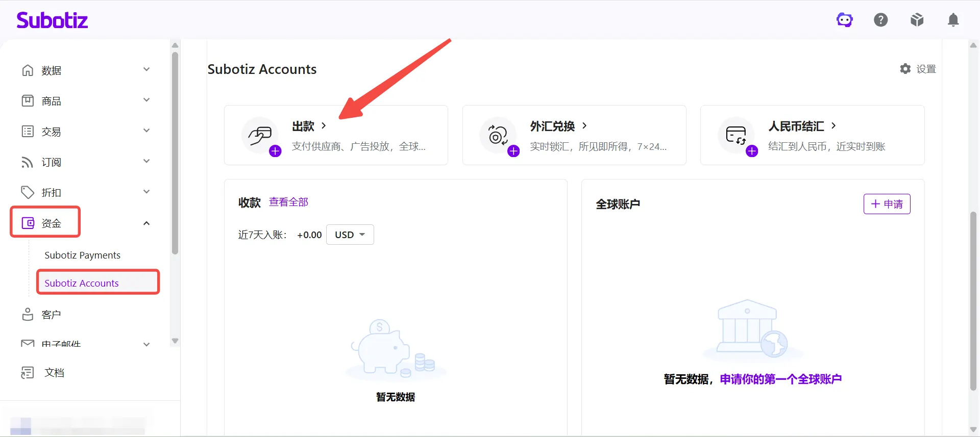This screenshot has height=437, width=980.
Task: Click the page scroll up arrow
Action: (x=973, y=45)
